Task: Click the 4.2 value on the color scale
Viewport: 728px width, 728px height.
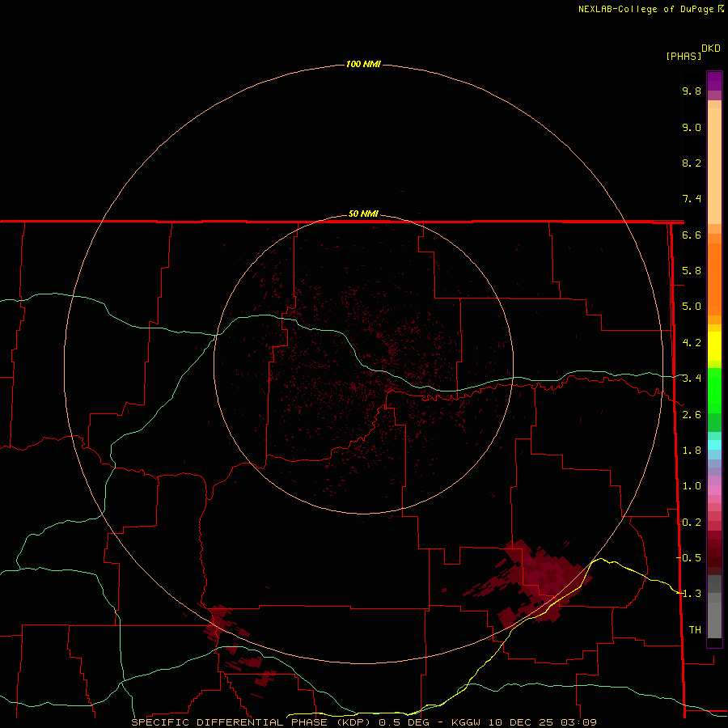Action: pos(692,343)
